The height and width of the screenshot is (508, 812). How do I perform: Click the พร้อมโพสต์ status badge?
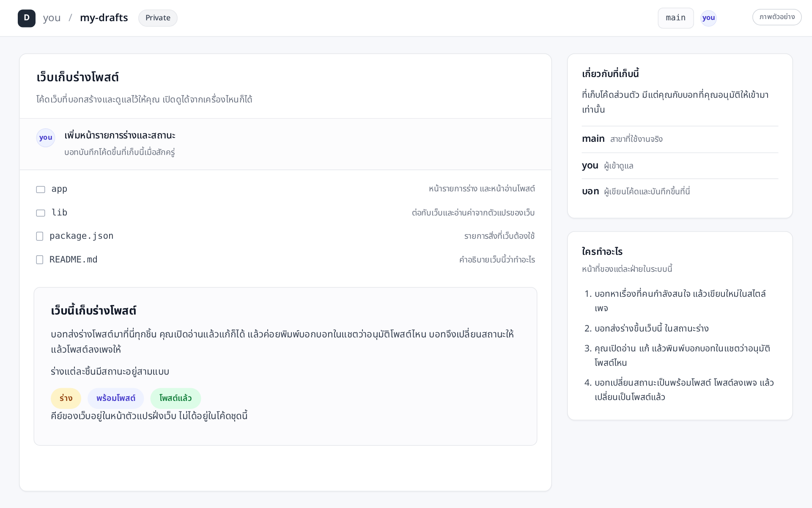(x=116, y=398)
